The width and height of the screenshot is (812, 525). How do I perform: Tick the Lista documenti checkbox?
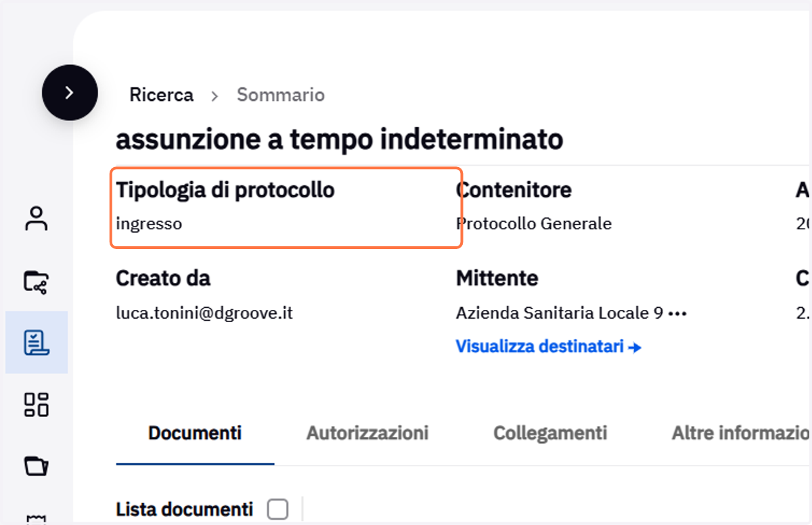point(277,509)
